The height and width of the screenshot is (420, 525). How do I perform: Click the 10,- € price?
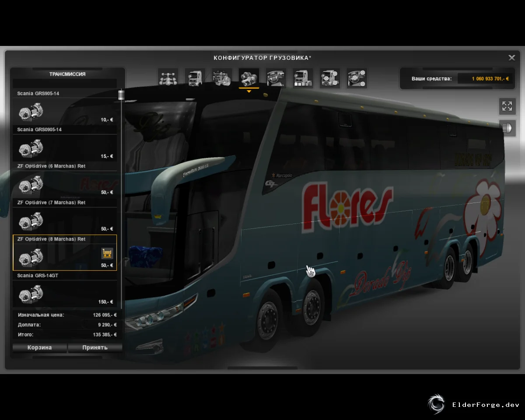[x=107, y=119]
